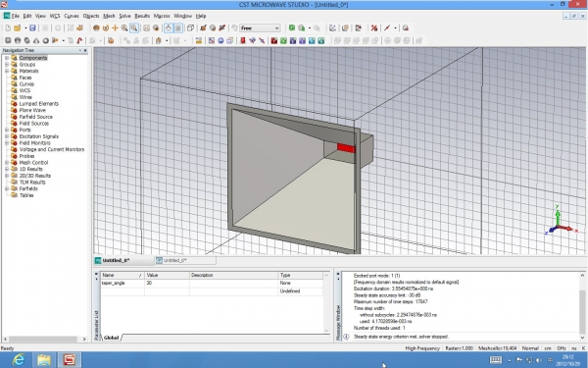Click the red curved arc tool icon
588x368 pixels.
tap(79, 40)
